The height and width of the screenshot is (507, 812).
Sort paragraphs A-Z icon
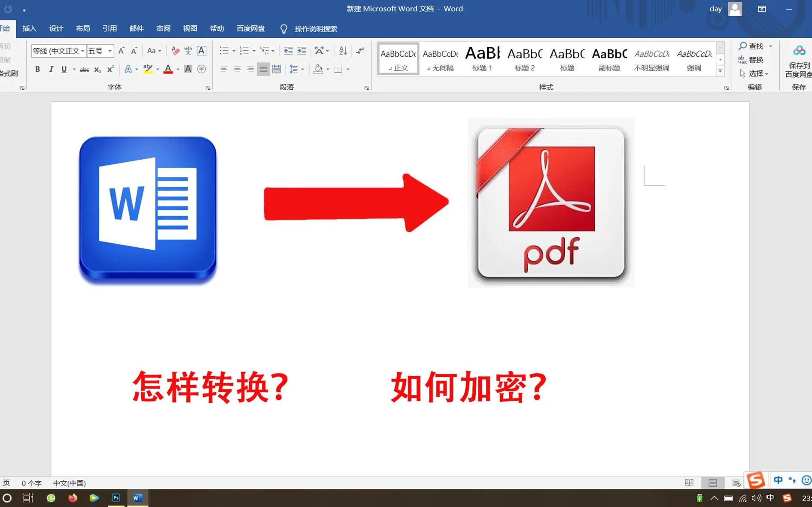point(343,51)
